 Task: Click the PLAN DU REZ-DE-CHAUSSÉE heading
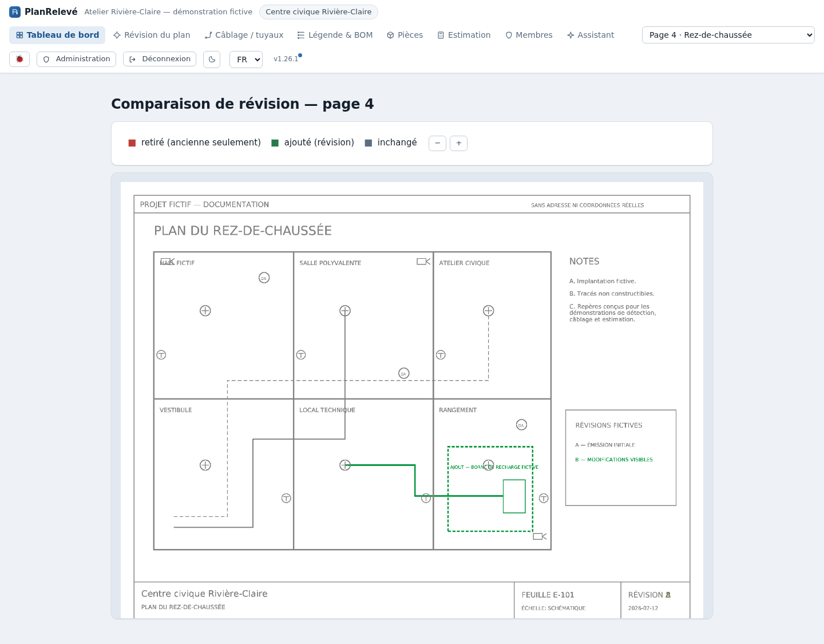coord(243,231)
